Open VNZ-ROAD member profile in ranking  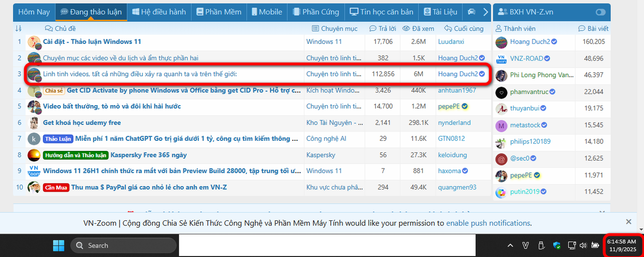pyautogui.click(x=527, y=58)
